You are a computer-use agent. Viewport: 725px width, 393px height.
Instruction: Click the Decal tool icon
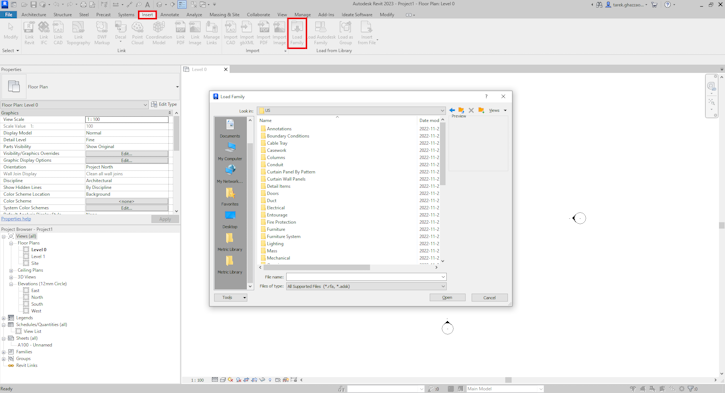click(x=121, y=33)
